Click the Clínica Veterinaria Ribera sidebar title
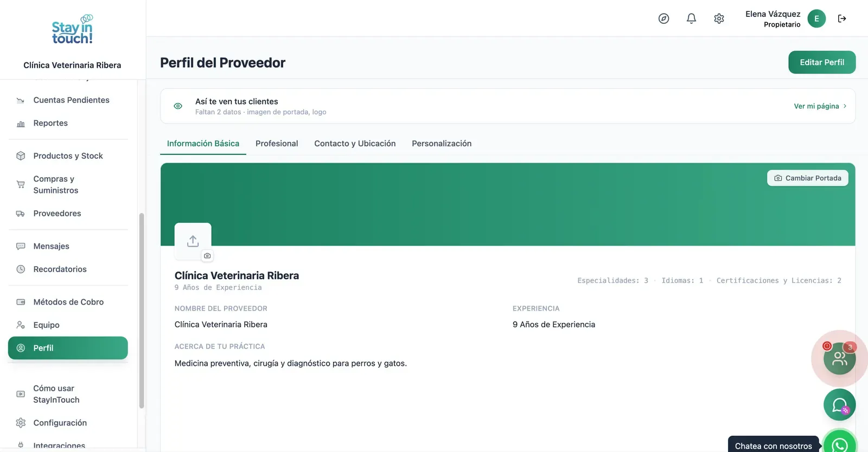The width and height of the screenshot is (868, 452). [72, 65]
